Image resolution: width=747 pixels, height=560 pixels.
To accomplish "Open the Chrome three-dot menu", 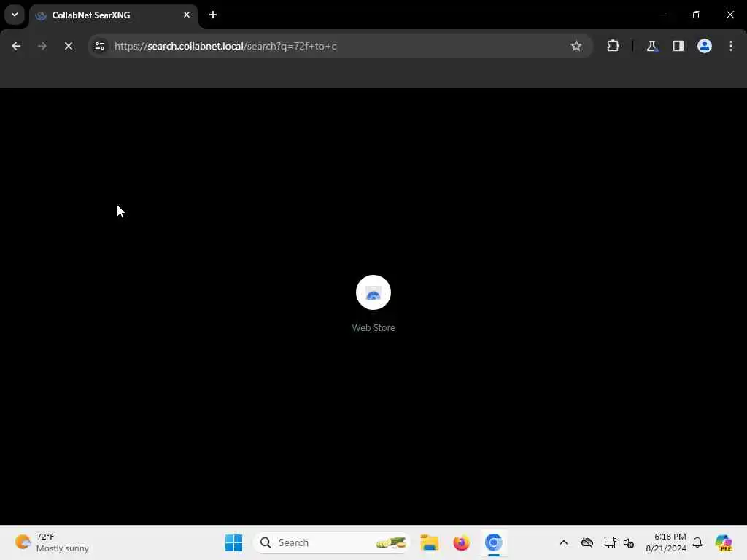I will (731, 46).
